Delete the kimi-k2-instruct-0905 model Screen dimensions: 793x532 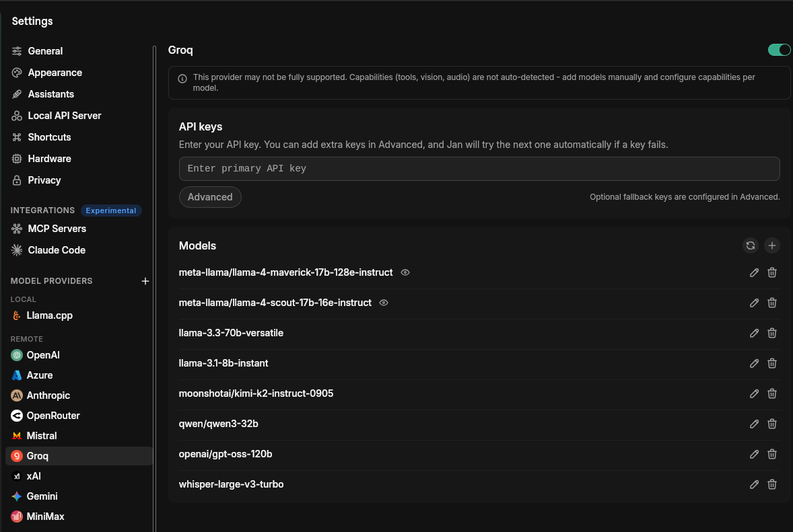point(771,394)
